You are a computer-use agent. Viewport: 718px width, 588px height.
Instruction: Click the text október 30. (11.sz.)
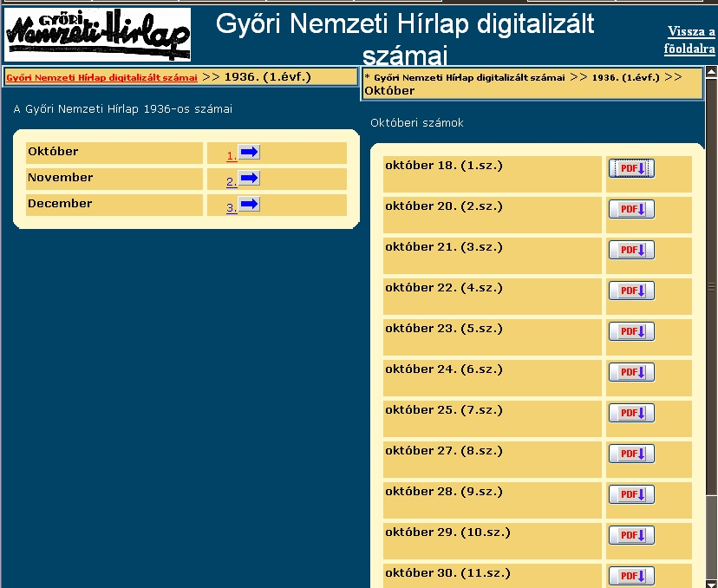coord(447,573)
